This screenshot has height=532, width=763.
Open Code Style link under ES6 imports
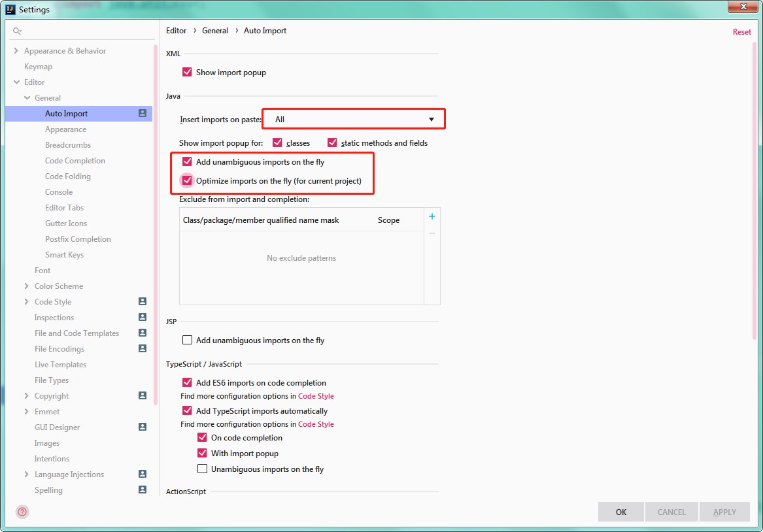click(316, 396)
